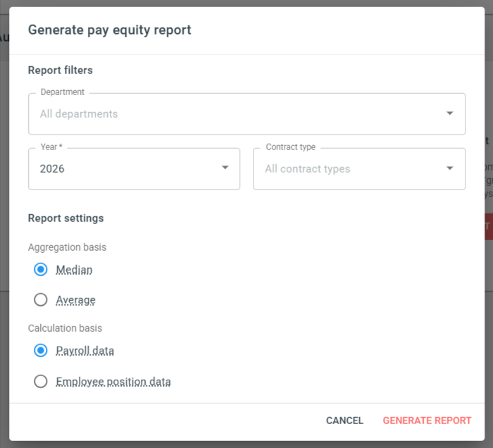Select the Median radio button
Screen dimensions: 493x448
pos(41,269)
